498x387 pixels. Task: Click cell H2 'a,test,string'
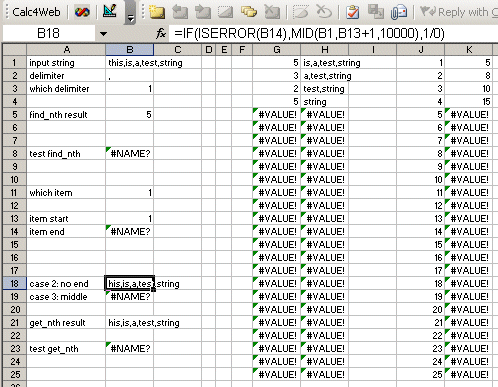tap(325, 76)
